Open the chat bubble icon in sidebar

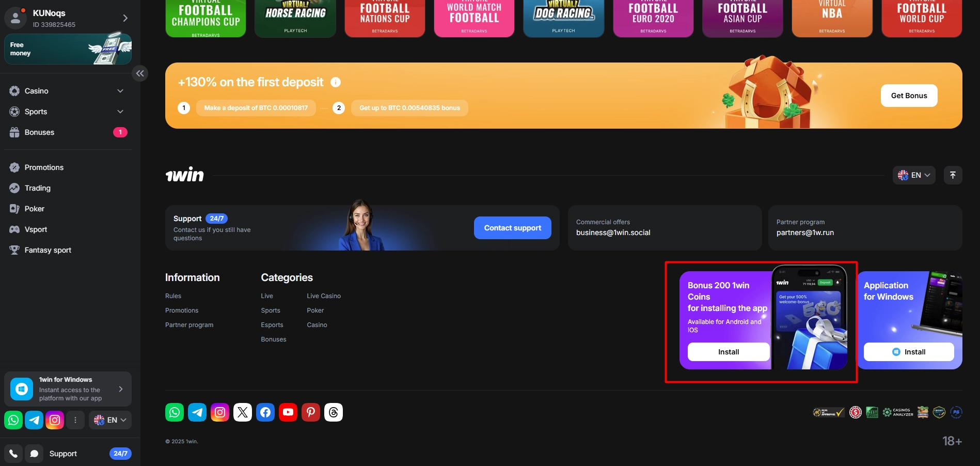pyautogui.click(x=34, y=454)
